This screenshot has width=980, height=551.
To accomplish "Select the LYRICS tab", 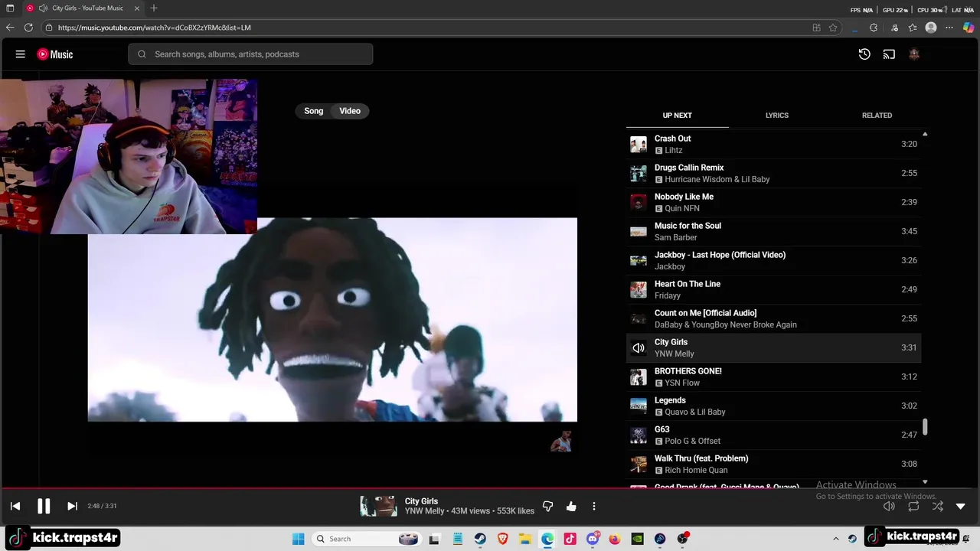I will coord(777,116).
